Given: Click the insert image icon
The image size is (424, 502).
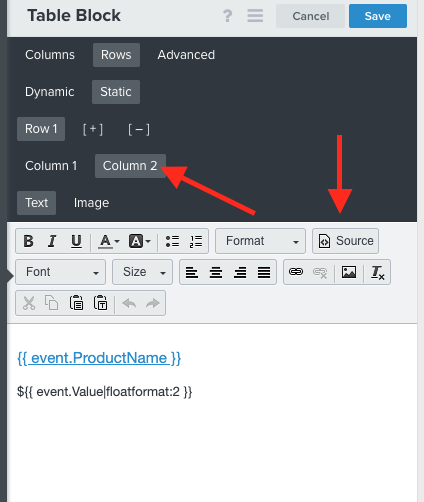Looking at the screenshot, I should [349, 272].
